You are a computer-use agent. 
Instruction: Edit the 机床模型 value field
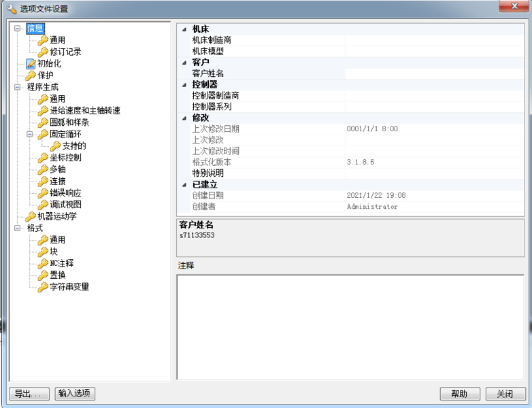[x=434, y=52]
